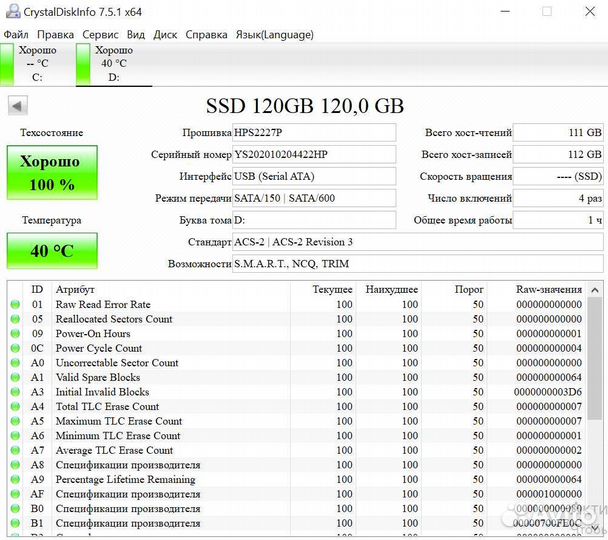
Task: Click status dot for Uncorrectable Sector Count
Action: [15, 363]
